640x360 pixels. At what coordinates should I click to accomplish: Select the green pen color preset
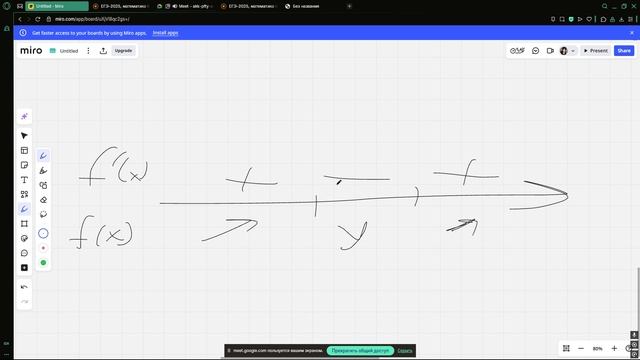tap(43, 262)
